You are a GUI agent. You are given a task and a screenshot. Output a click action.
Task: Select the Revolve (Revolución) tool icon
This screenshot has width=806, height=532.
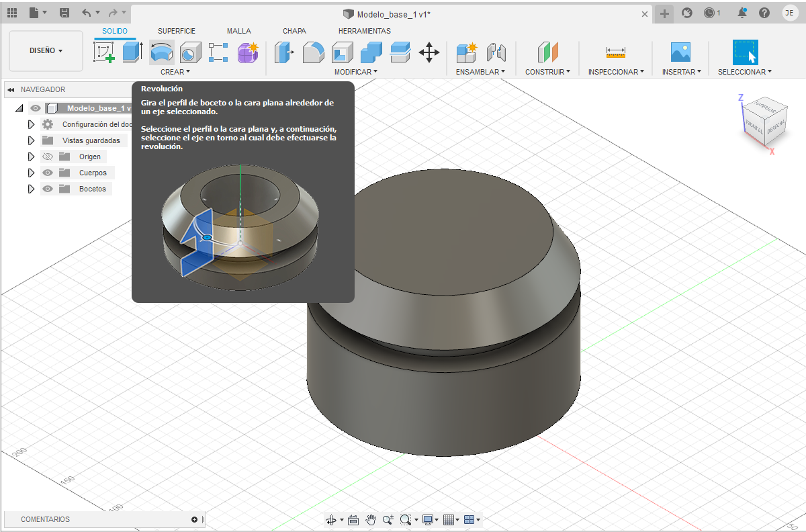pyautogui.click(x=161, y=52)
